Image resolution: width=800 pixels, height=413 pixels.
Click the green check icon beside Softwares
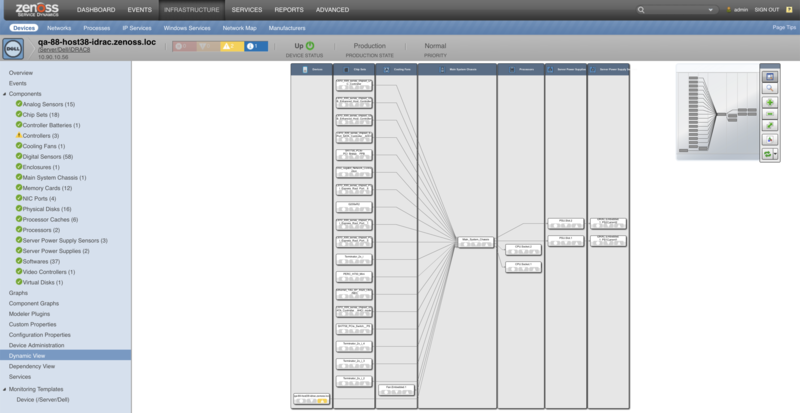(19, 261)
